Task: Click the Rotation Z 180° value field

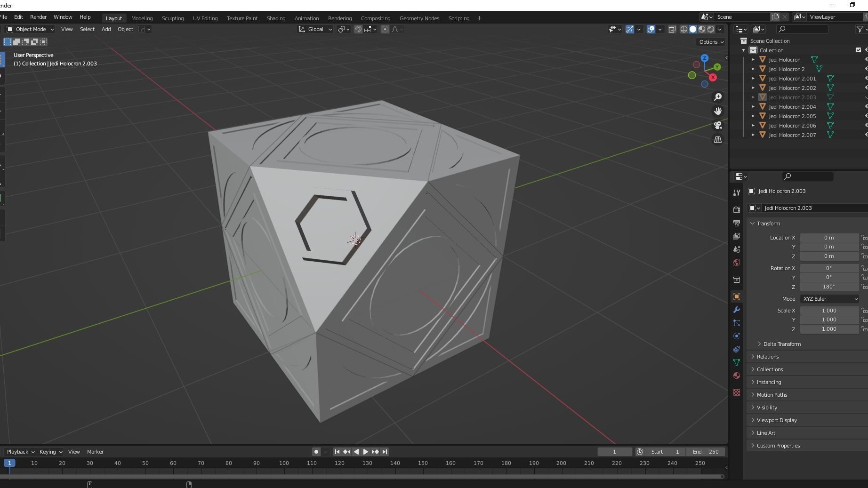Action: pos(829,287)
